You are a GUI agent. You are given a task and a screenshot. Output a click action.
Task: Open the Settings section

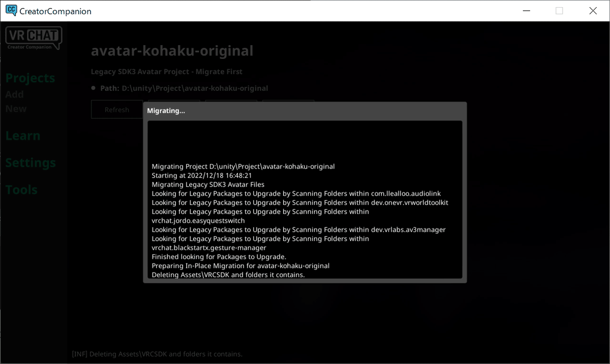(x=30, y=163)
